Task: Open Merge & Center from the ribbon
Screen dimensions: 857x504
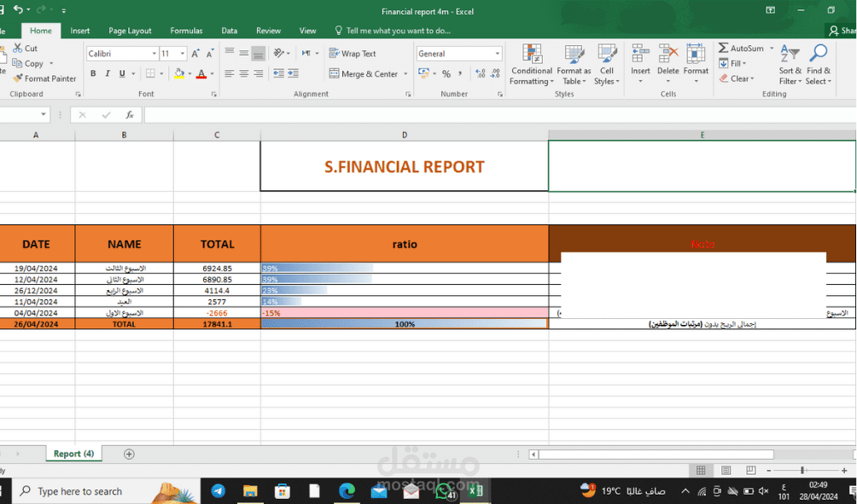Action: pos(365,73)
